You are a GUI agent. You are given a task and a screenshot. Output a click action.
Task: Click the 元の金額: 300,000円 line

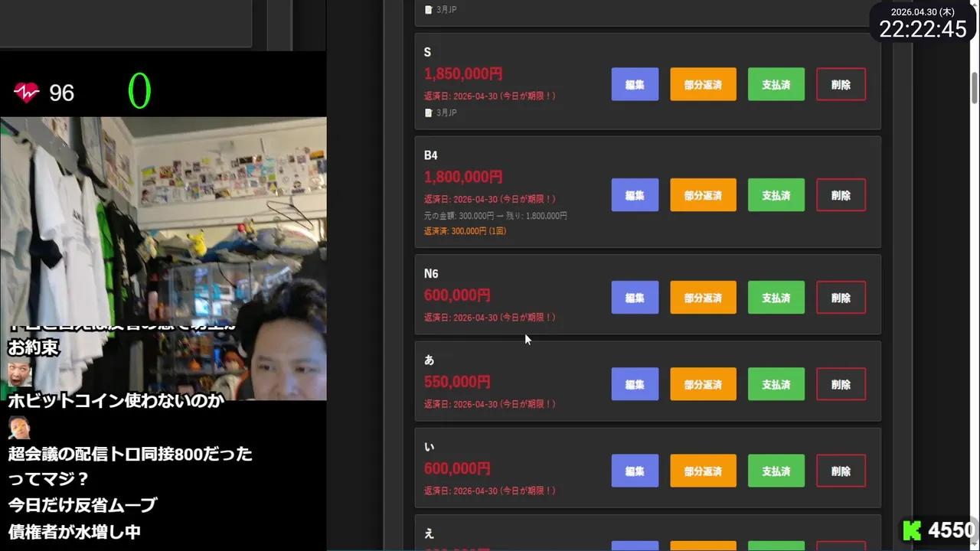coord(495,216)
